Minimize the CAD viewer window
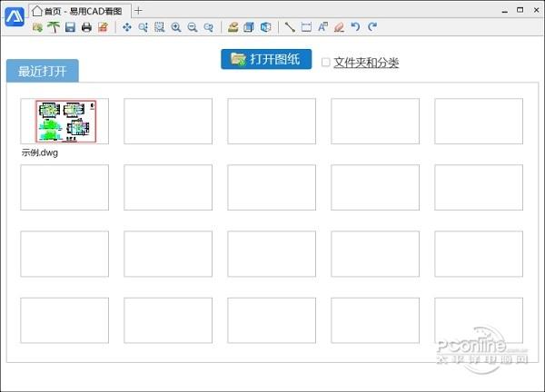545x392 pixels. coord(505,11)
